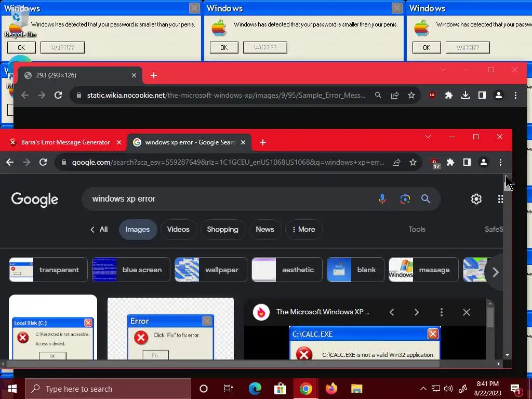Filter images by the transparent chip
Image resolution: width=532 pixels, height=399 pixels.
48,270
